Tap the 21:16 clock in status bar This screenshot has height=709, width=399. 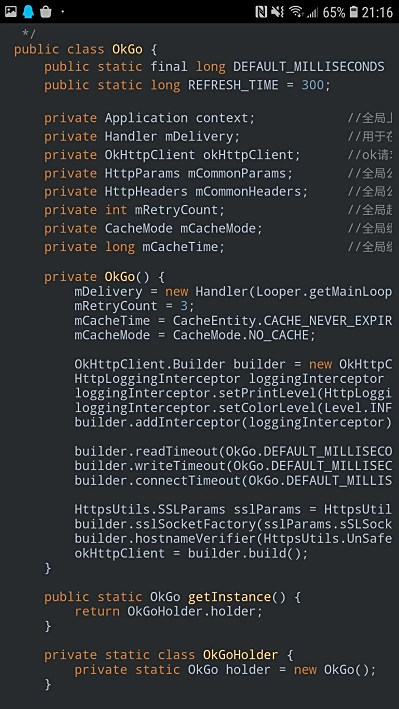click(x=377, y=12)
